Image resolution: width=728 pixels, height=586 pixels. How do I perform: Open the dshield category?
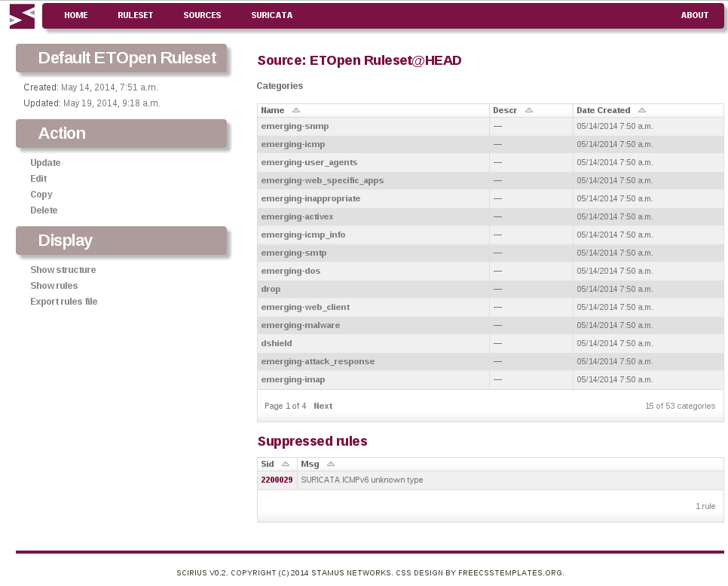pos(277,343)
